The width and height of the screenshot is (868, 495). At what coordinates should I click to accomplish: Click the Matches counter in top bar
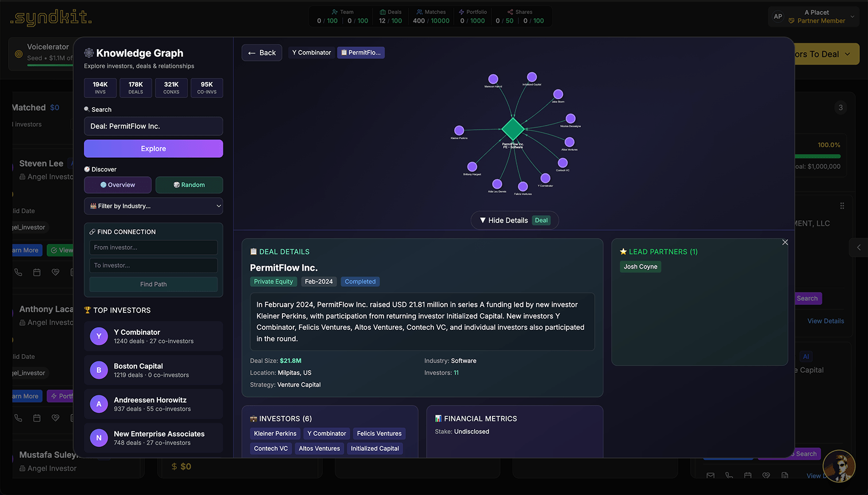click(x=431, y=17)
